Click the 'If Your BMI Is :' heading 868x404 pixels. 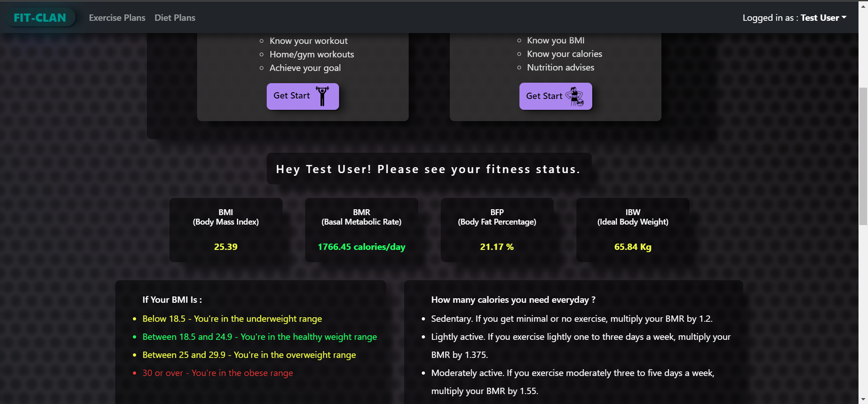click(172, 300)
